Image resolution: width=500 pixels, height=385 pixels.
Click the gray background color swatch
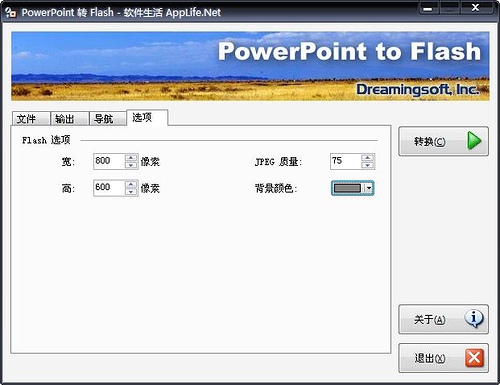click(347, 188)
